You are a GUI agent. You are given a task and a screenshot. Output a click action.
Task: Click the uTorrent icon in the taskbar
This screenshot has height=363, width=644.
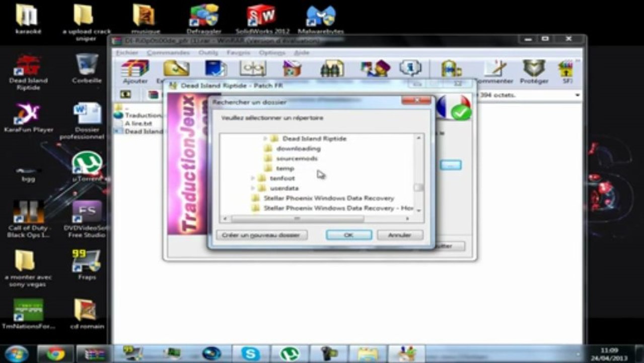click(290, 354)
